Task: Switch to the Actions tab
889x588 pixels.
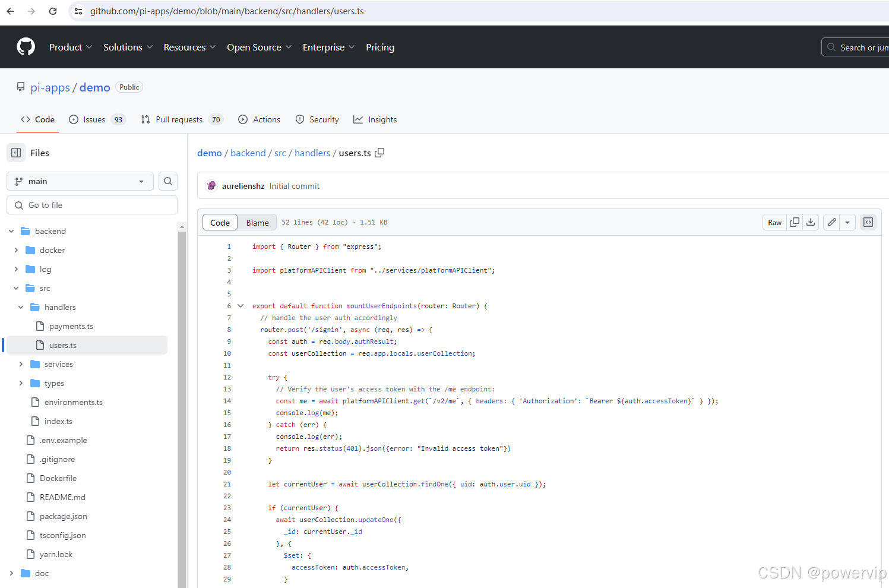Action: [259, 119]
